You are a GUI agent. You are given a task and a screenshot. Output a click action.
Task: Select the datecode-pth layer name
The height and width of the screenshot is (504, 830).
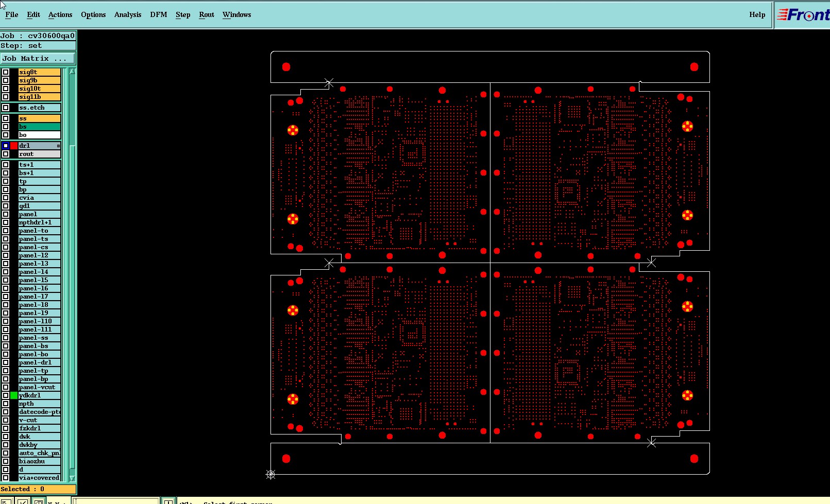click(x=40, y=412)
